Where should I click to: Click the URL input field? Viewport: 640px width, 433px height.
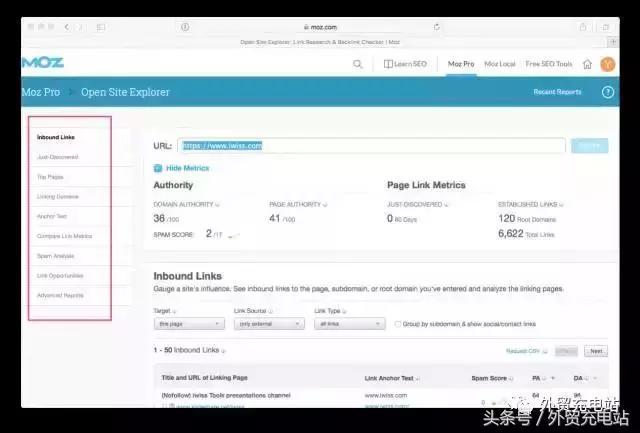pos(371,146)
